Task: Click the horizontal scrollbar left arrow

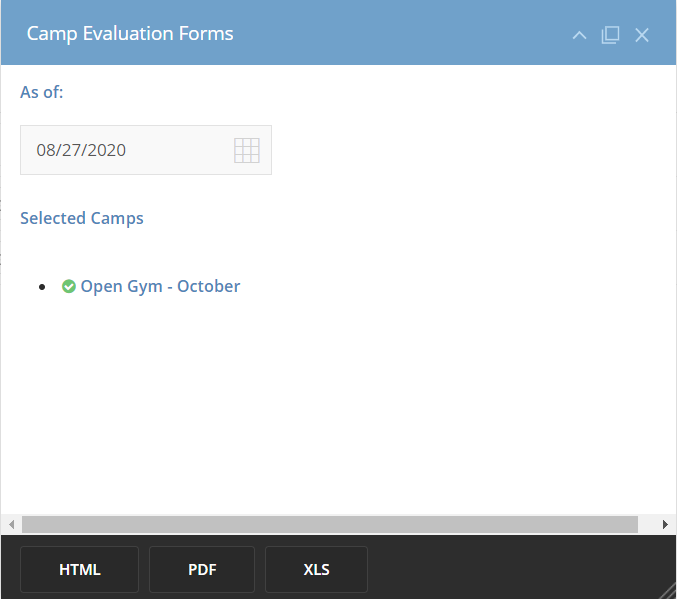Action: click(12, 524)
